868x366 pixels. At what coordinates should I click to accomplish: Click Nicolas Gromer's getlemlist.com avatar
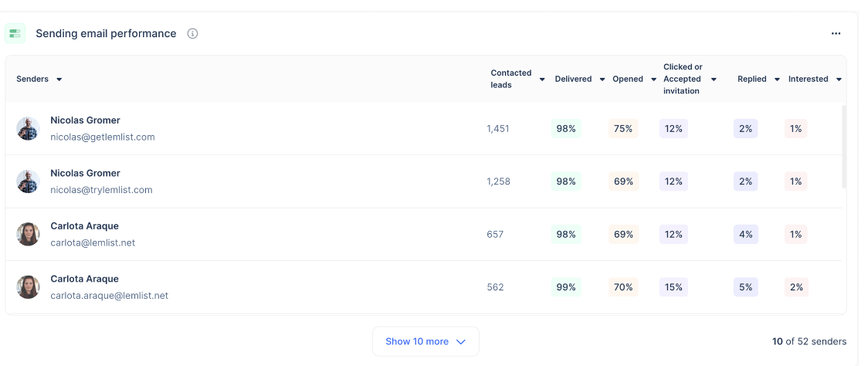[28, 128]
